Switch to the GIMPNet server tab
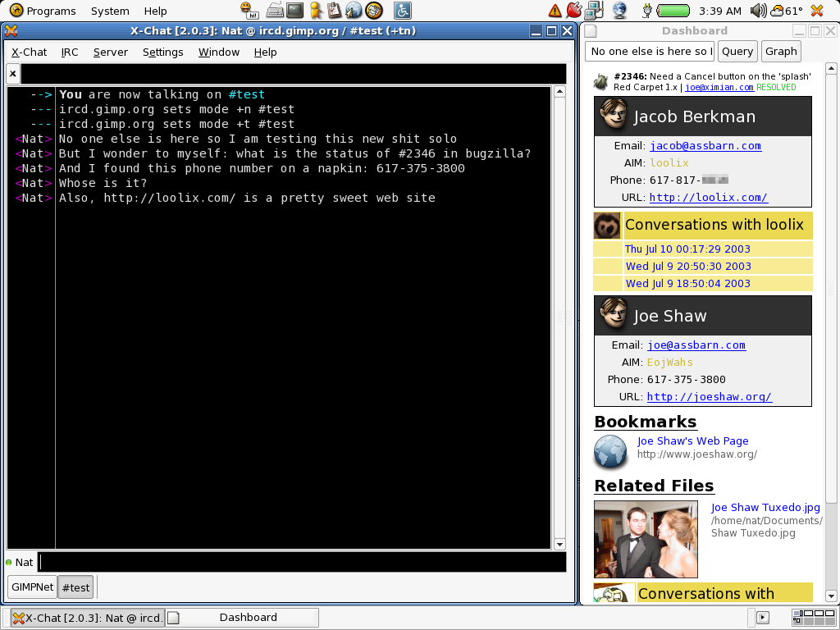 pyautogui.click(x=32, y=587)
